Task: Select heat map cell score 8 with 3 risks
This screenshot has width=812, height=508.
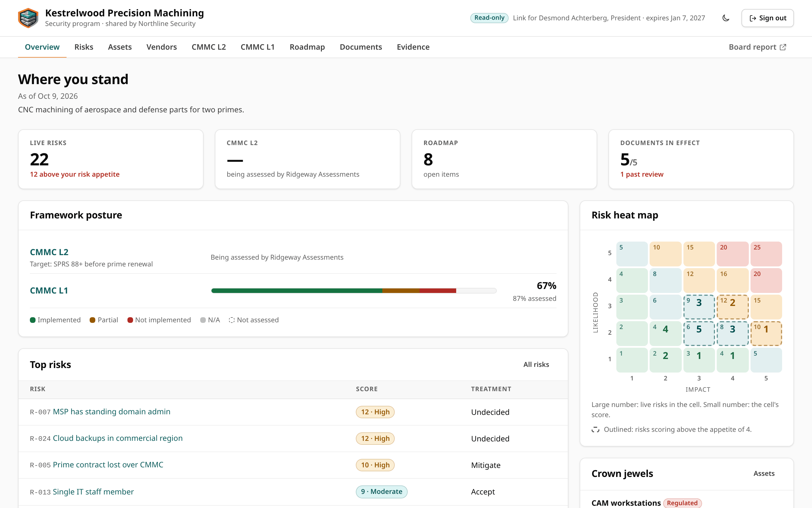Action: (732, 333)
